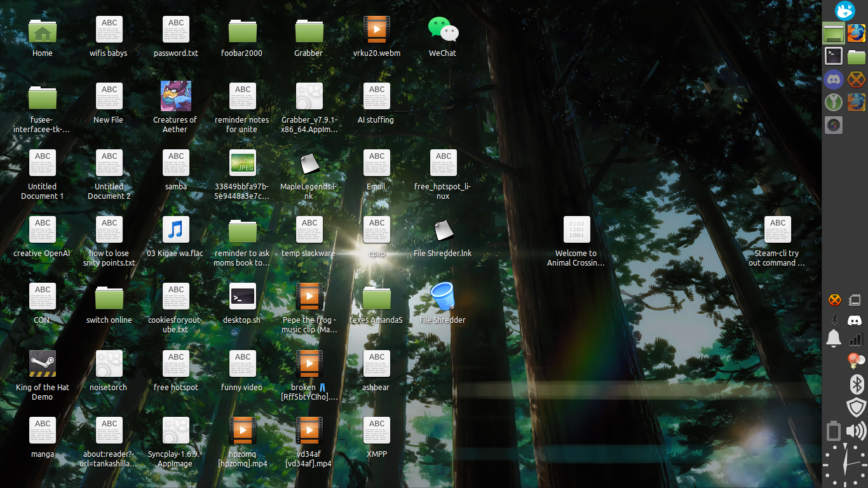Click the battery indicator icon
Screen dimensions: 868x488
[x=834, y=431]
